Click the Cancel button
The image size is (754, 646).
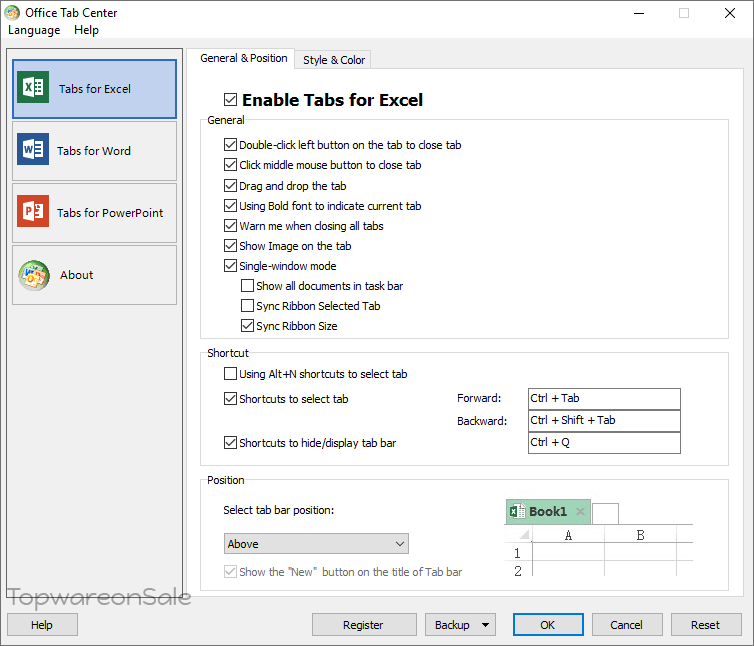(x=627, y=625)
